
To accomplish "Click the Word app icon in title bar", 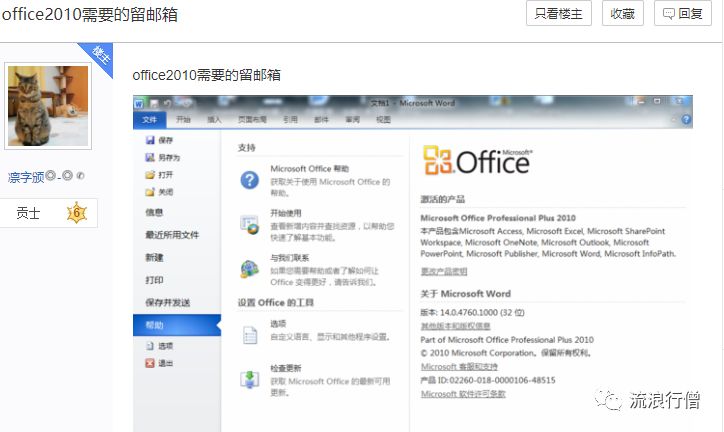I will pyautogui.click(x=139, y=103).
